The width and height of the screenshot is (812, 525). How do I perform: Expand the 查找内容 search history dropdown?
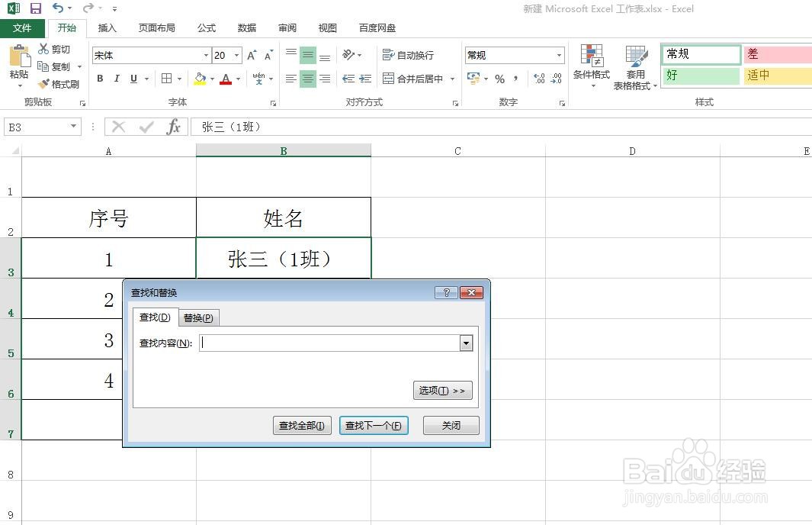[x=466, y=343]
